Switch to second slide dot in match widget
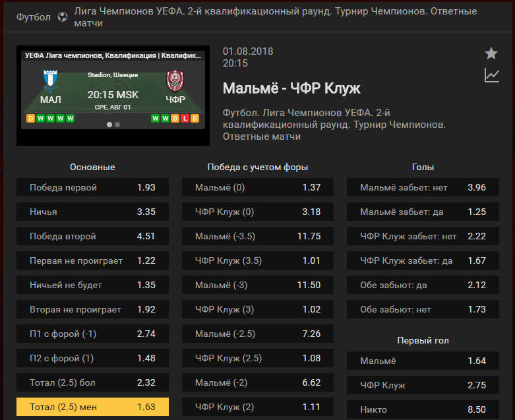This screenshot has height=420, width=515. point(117,125)
